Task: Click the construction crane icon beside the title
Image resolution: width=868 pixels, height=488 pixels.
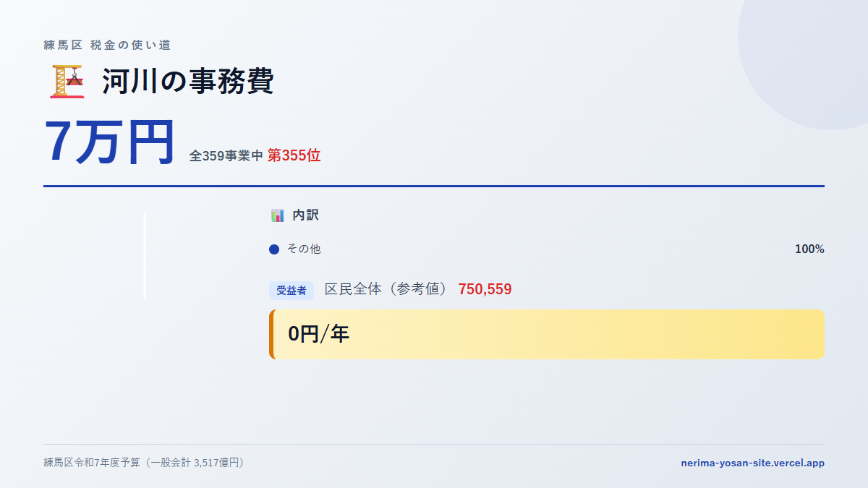Action: 67,81
